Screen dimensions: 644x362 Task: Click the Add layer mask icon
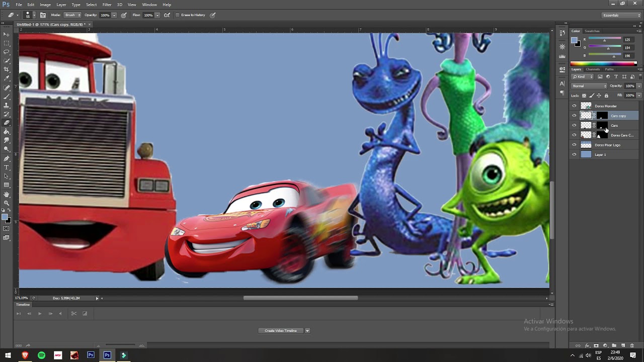(596, 346)
